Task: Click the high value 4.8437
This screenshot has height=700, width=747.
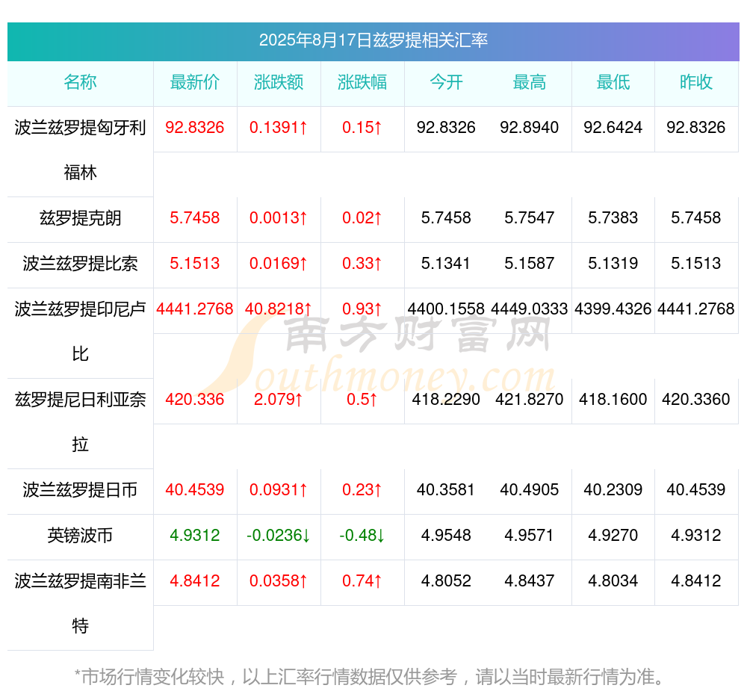Action: coord(530,581)
